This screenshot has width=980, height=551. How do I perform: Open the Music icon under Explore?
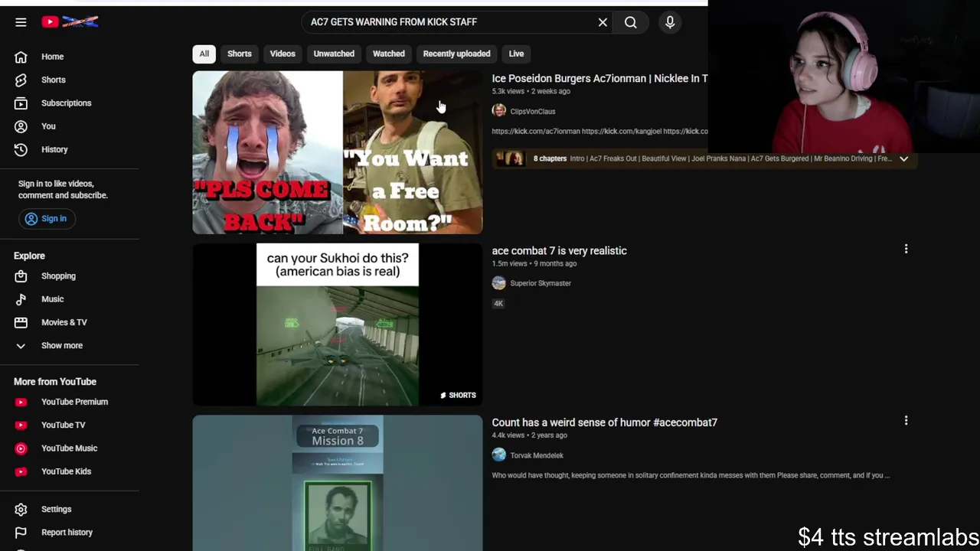point(21,299)
